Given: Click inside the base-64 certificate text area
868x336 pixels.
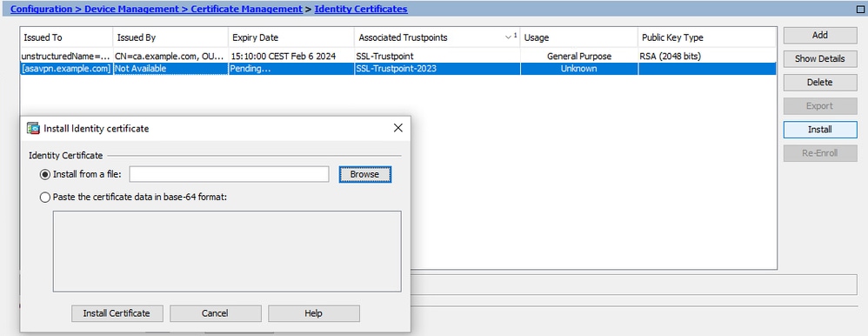Looking at the screenshot, I should (x=227, y=252).
